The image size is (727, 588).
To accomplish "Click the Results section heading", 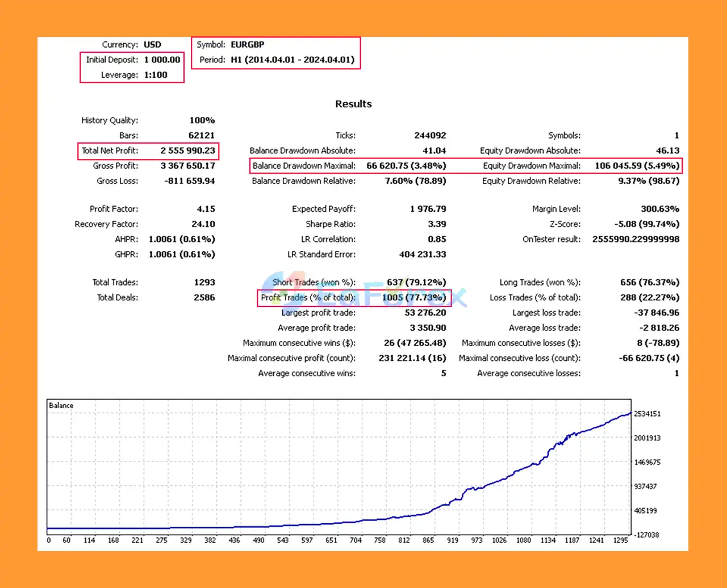I will pos(353,104).
